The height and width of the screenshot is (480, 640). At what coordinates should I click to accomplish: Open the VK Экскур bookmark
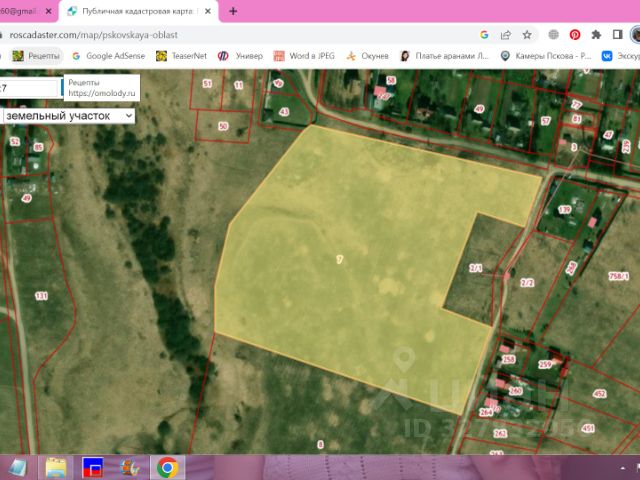620,56
